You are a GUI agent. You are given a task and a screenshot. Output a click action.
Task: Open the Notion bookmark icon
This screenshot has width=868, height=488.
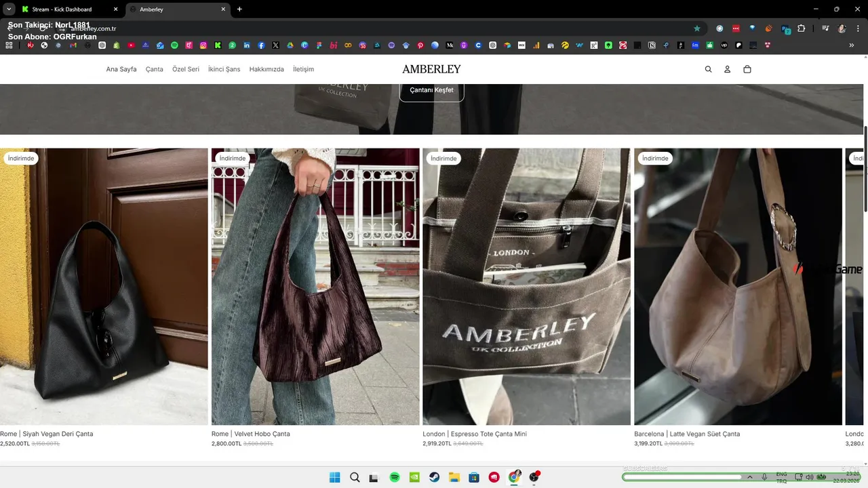[652, 45]
